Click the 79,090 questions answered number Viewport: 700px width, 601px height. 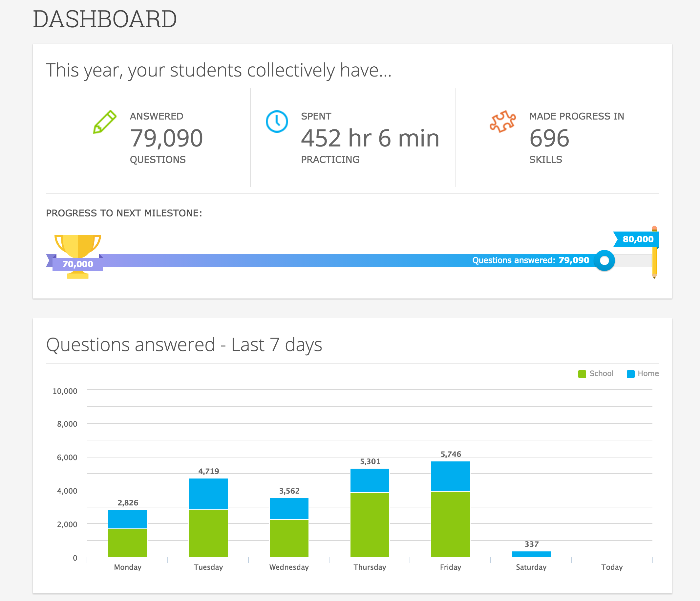pos(166,138)
